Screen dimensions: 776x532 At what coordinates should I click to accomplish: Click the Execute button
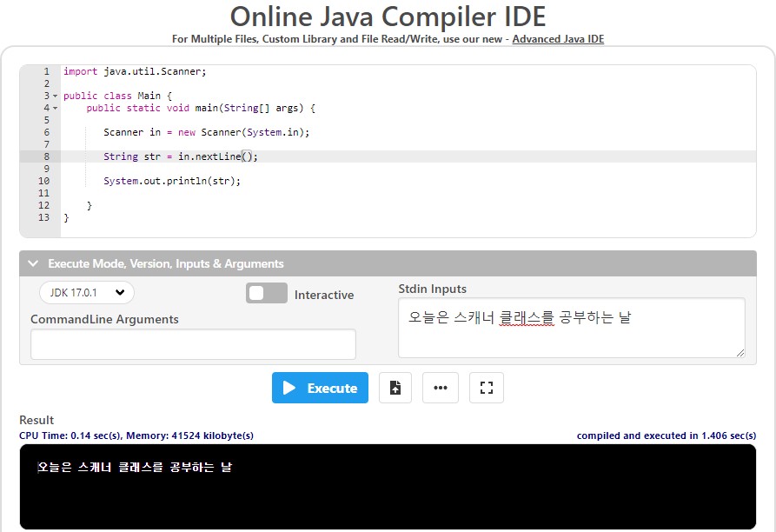click(x=320, y=388)
